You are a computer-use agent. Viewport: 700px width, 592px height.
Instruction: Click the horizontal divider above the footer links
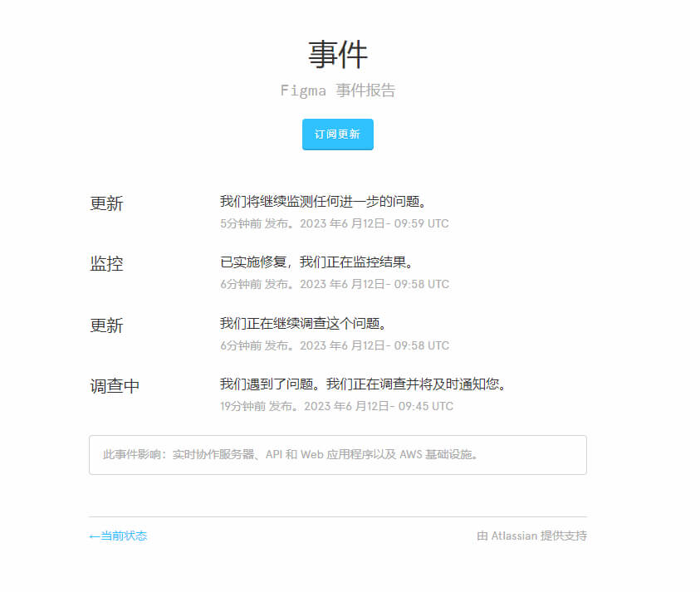coord(337,516)
